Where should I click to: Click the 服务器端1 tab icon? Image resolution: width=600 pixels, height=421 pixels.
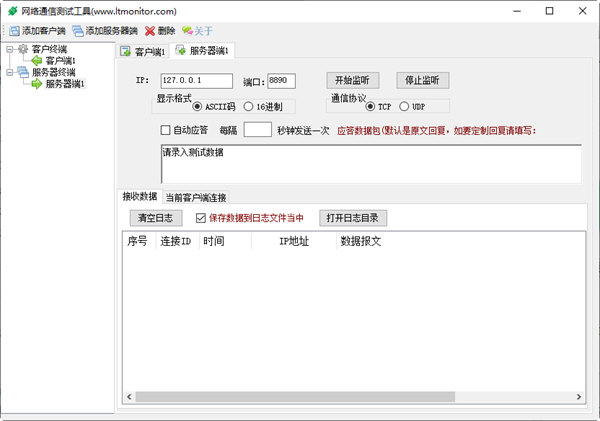click(180, 50)
